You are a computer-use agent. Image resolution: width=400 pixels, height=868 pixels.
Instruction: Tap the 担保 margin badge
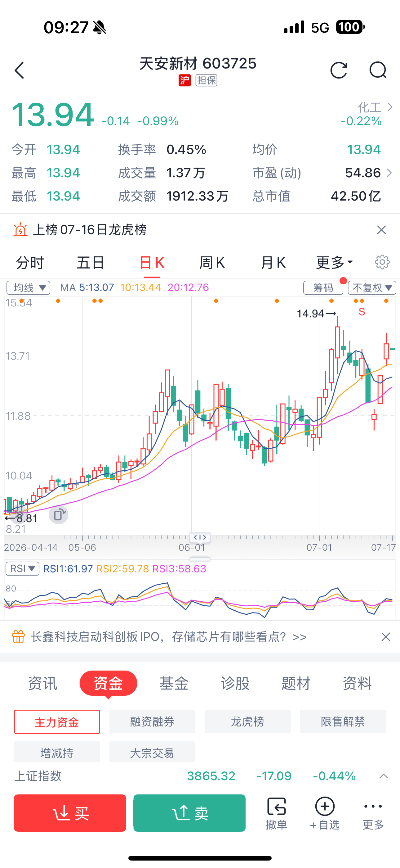[207, 80]
